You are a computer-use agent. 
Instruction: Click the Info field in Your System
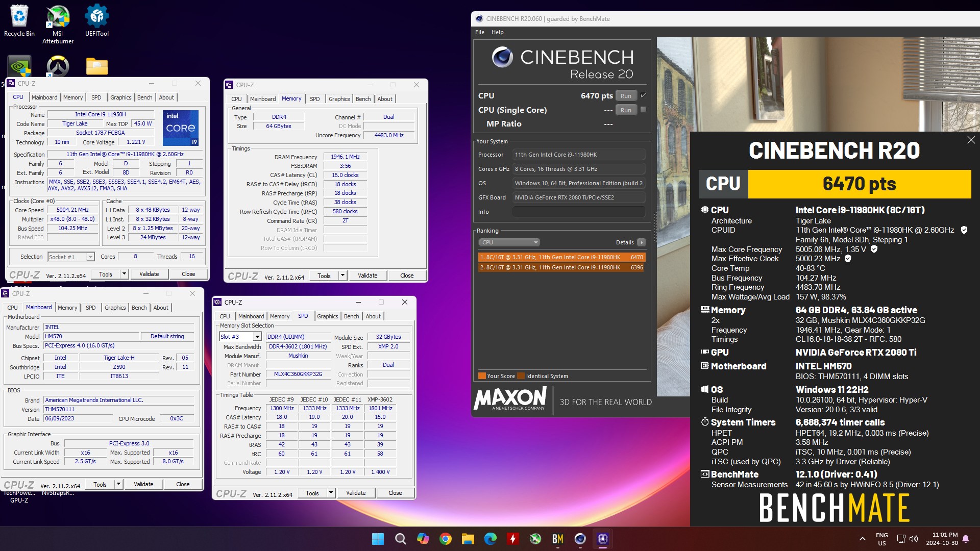(x=579, y=212)
